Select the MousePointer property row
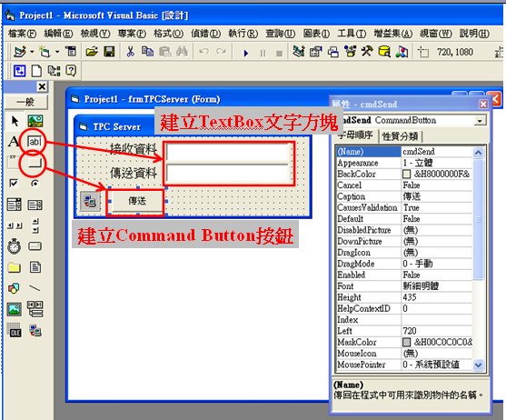The width and height of the screenshot is (506, 420). click(x=404, y=365)
